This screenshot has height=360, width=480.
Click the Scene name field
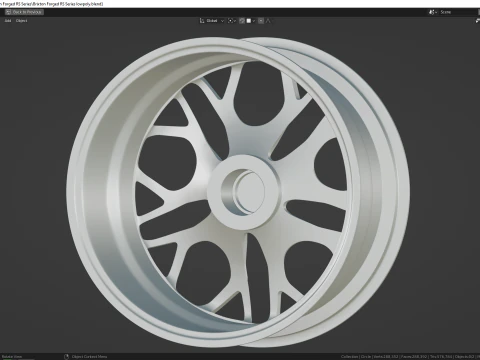[459, 12]
